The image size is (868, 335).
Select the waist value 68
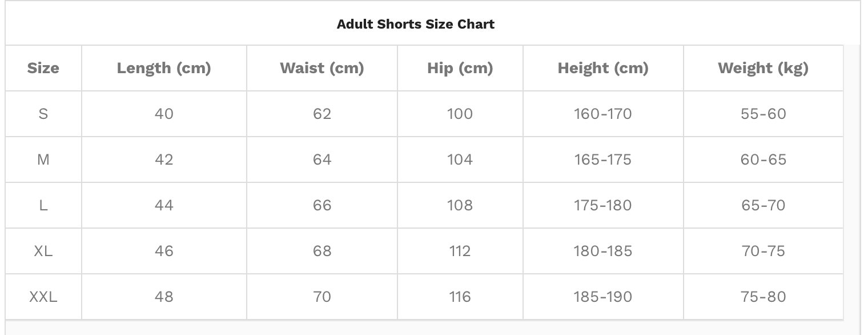pyautogui.click(x=322, y=251)
